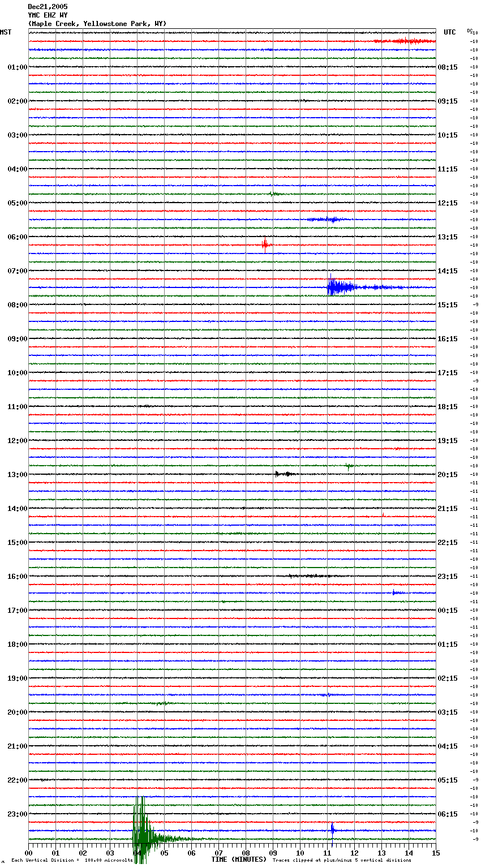Image resolution: width=481 pixels, height=868 pixels.
Task: Click the 23:15 UTC time label
Action: pyautogui.click(x=448, y=577)
